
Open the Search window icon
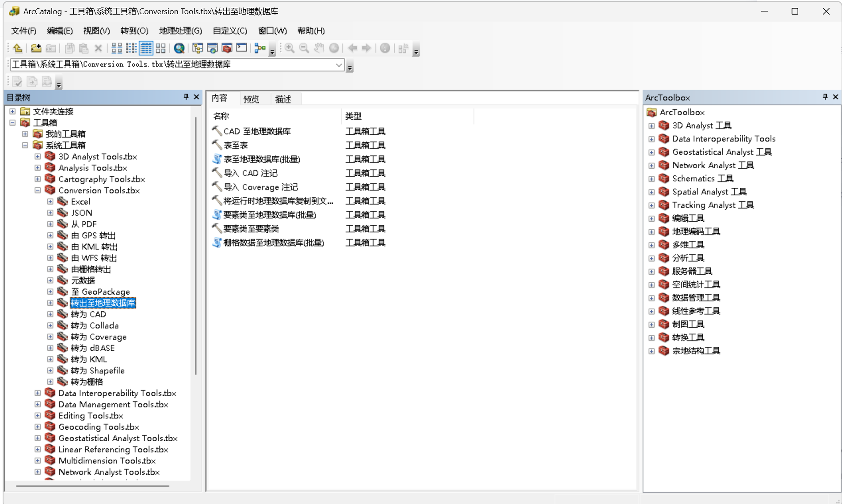[x=212, y=48]
